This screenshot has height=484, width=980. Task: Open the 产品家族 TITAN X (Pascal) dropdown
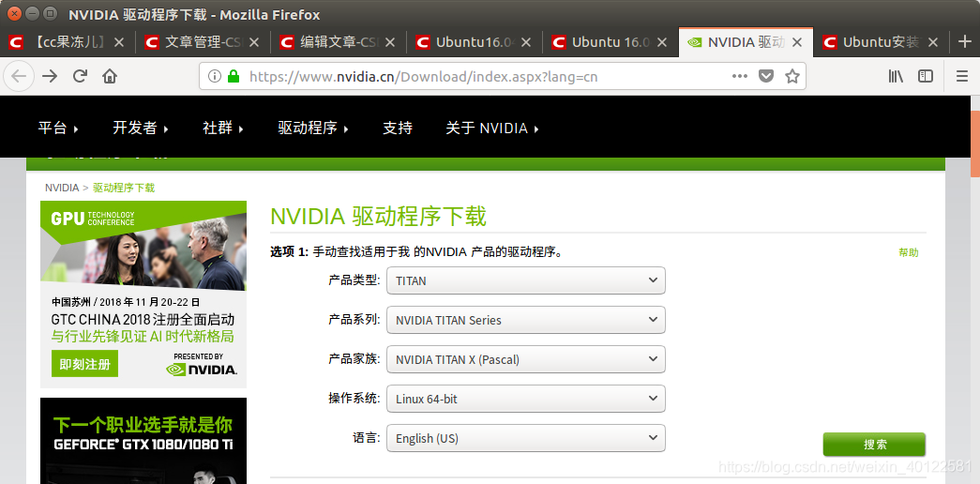[x=525, y=359]
